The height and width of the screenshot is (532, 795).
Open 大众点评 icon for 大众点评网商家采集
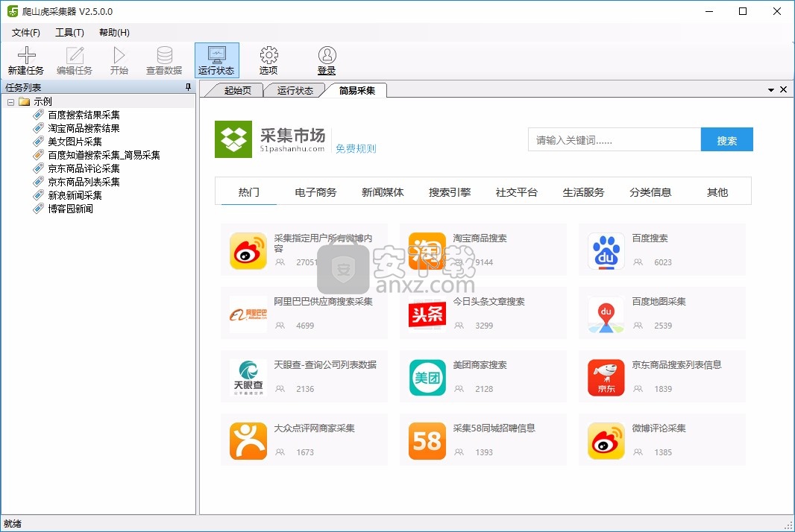(x=248, y=441)
